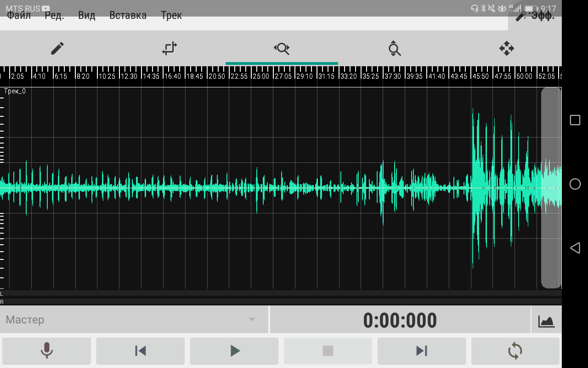Click the 33:20 mark on the timeline ruler

pyautogui.click(x=349, y=76)
